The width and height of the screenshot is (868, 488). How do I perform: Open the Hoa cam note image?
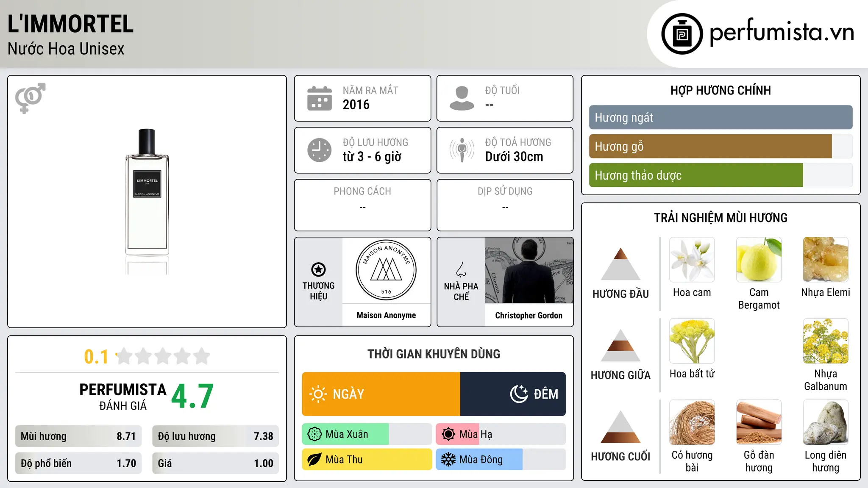coord(692,260)
